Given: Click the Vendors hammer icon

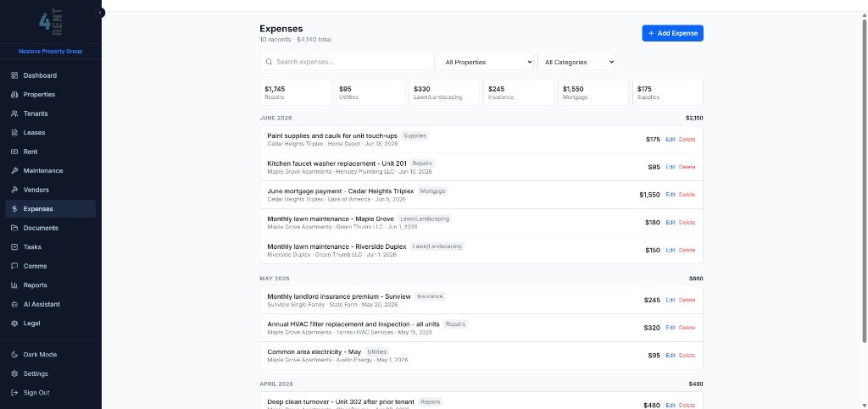Looking at the screenshot, I should 15,190.
